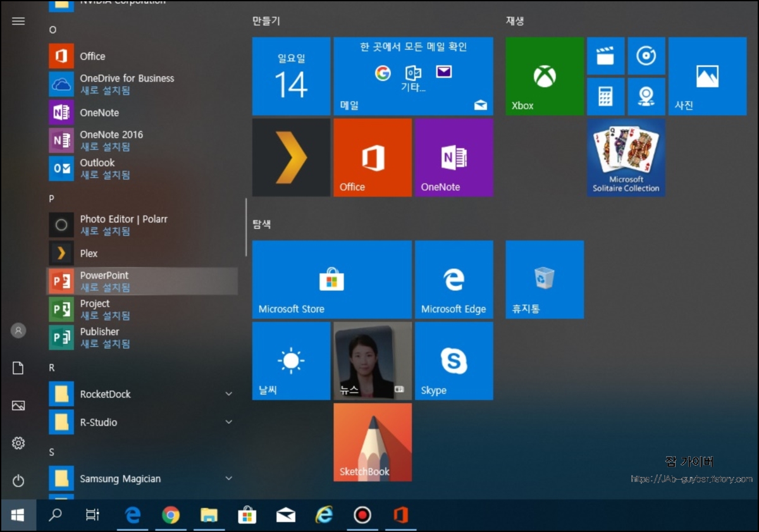Open Office in the app list
The width and height of the screenshot is (759, 532).
(x=142, y=56)
